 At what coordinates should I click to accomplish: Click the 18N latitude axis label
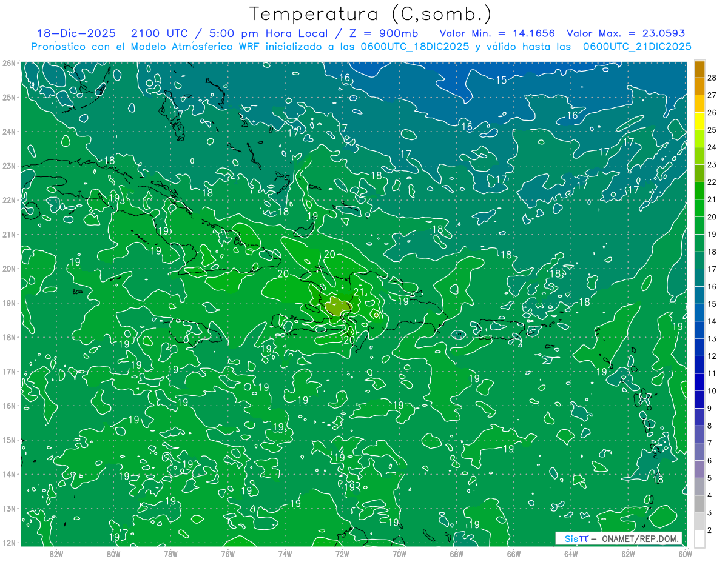(8, 337)
